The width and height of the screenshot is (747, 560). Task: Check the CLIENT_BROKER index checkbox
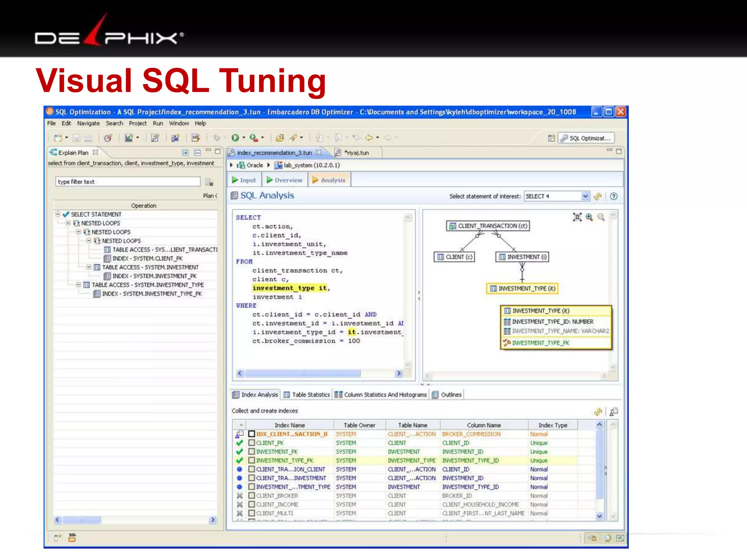coord(252,495)
